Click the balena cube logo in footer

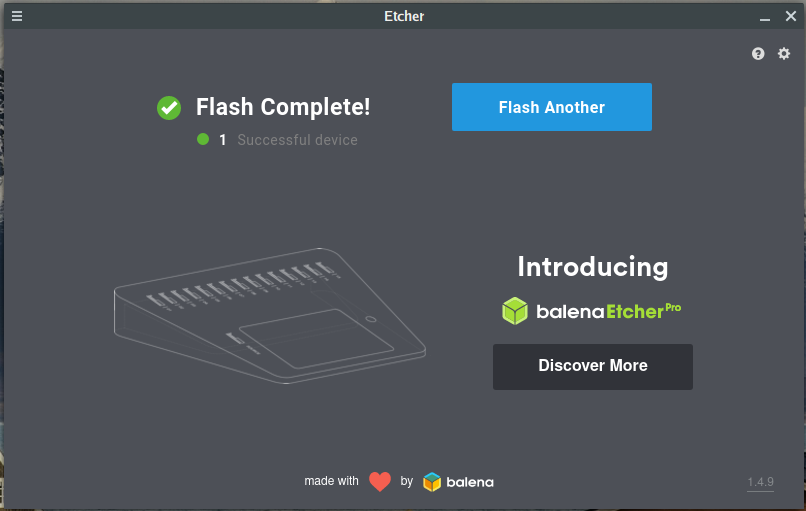(x=432, y=482)
